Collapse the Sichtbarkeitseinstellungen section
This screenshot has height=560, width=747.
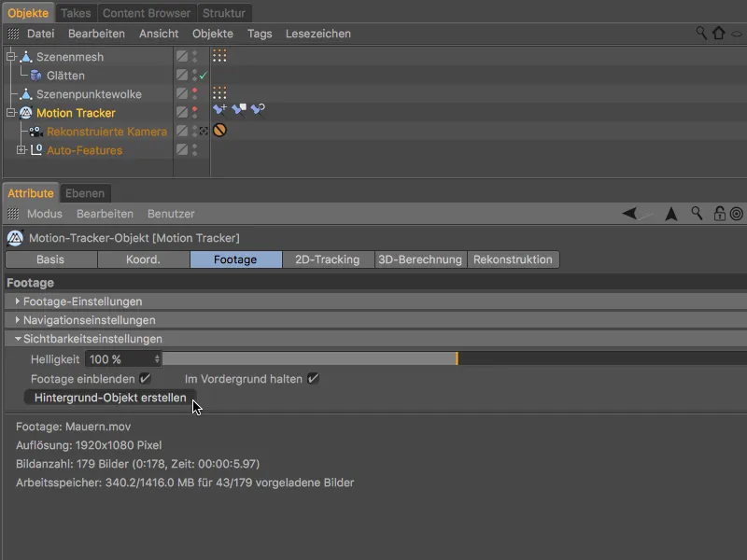click(18, 339)
